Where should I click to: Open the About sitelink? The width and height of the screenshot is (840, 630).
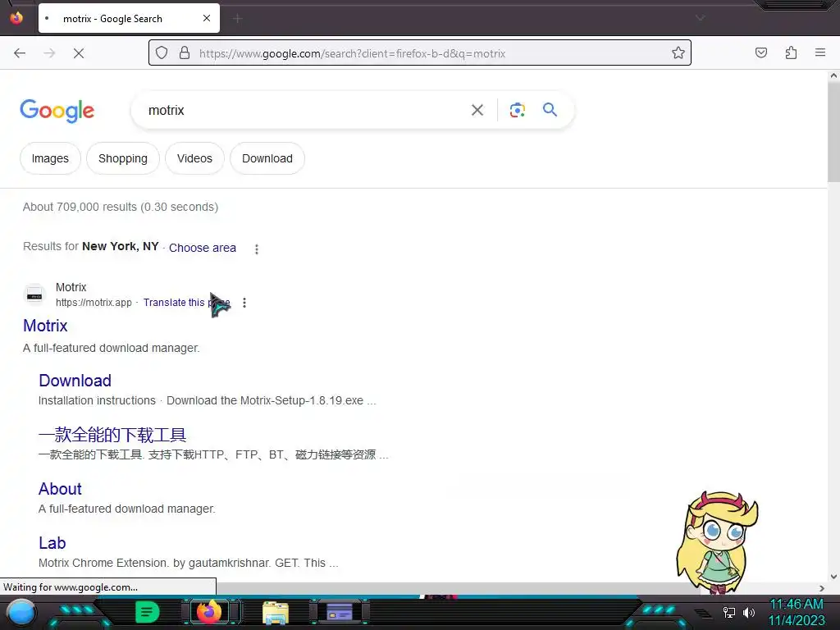(x=60, y=489)
